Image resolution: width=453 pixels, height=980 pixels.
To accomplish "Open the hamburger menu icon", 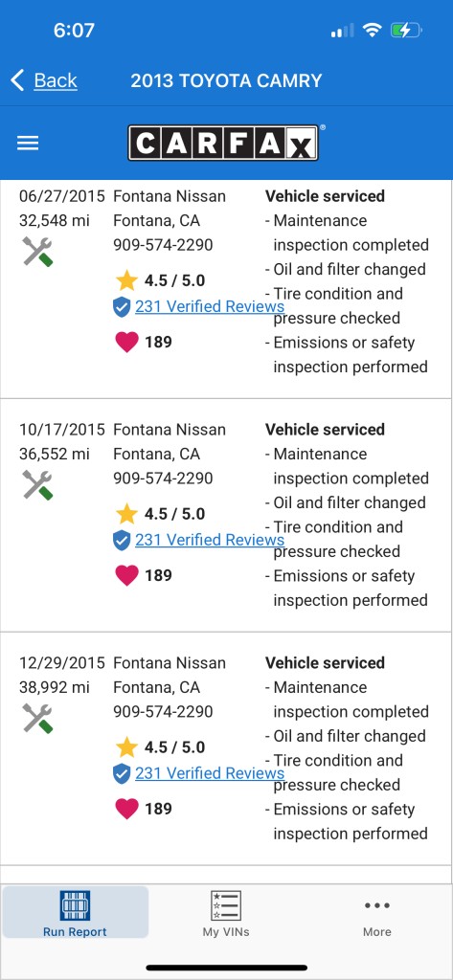I will 28,144.
